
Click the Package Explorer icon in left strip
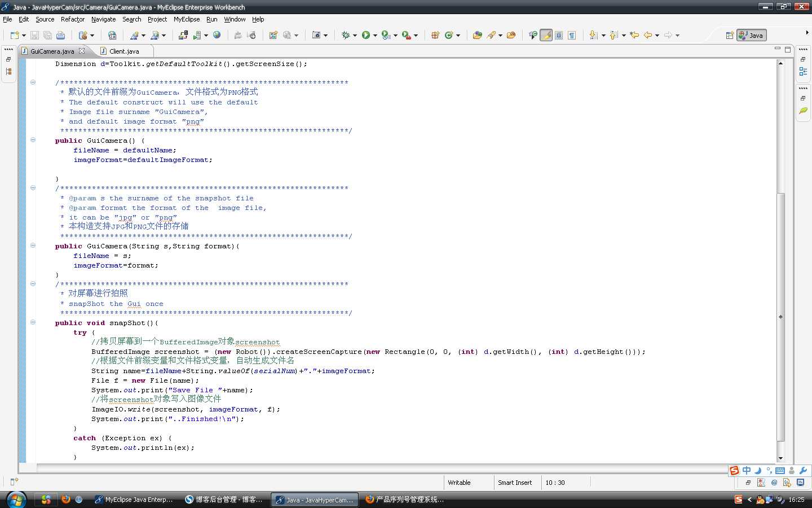8,72
